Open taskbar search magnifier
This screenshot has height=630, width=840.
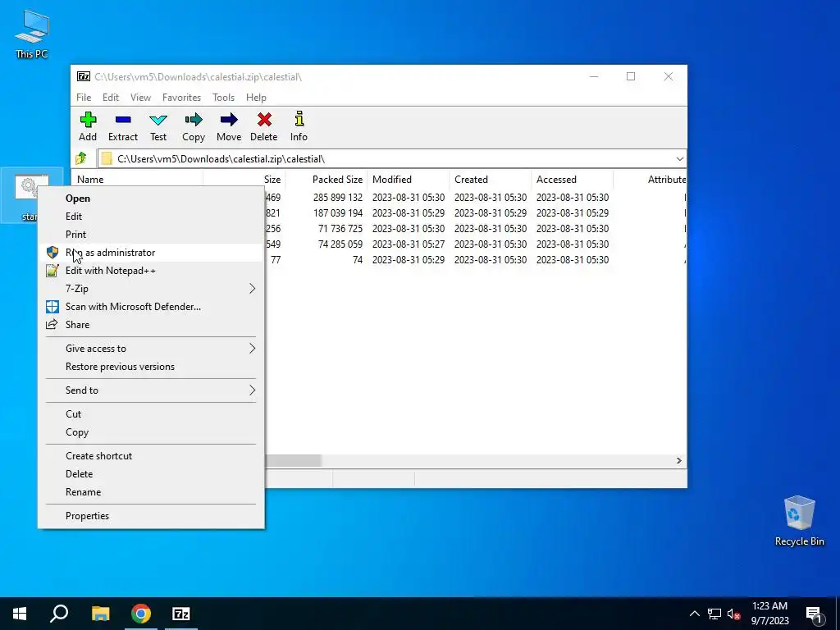(x=59, y=614)
